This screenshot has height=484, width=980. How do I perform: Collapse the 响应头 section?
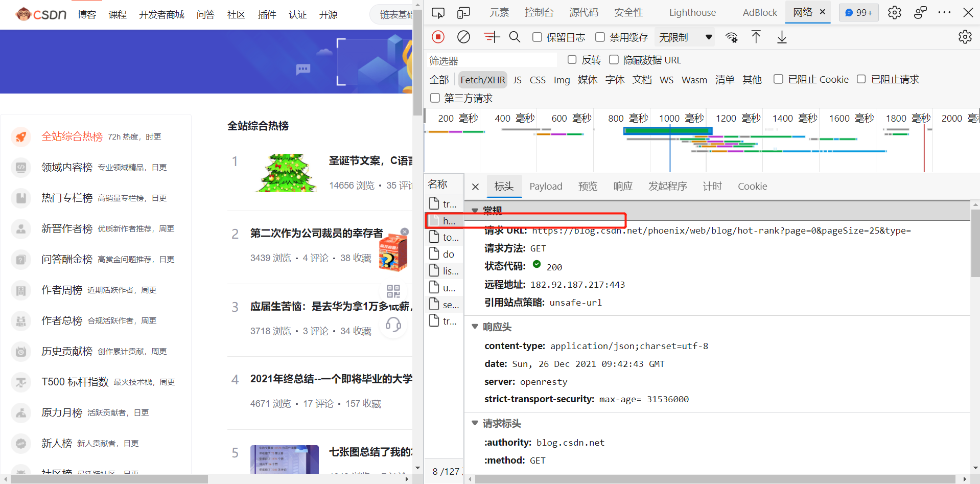click(x=475, y=326)
